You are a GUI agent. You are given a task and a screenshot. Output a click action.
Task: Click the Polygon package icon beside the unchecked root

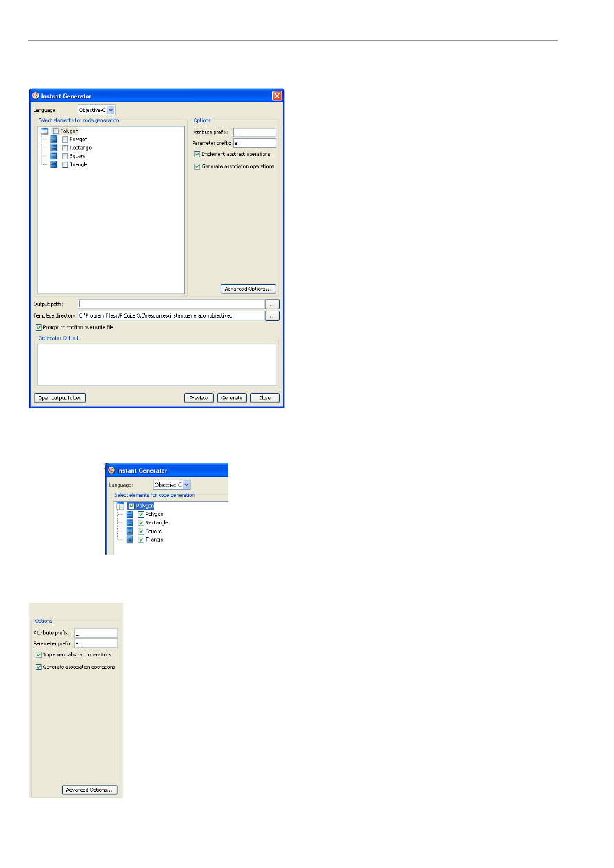45,131
